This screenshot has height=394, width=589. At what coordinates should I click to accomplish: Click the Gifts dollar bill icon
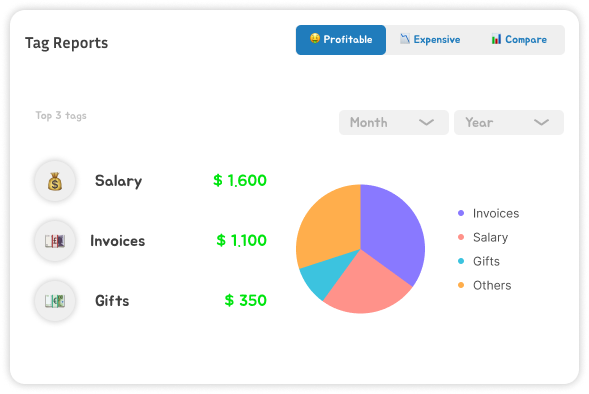(x=55, y=301)
